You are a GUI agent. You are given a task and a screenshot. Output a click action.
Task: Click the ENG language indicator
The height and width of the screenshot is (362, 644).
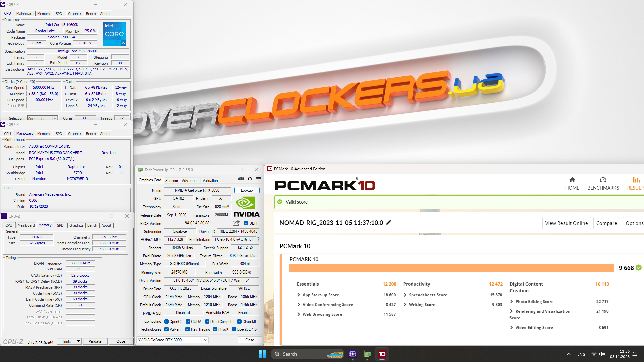(581, 354)
